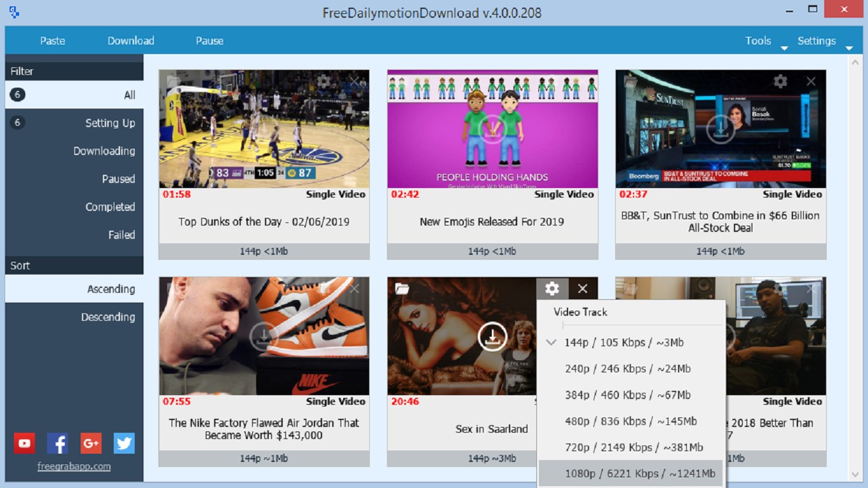Click Single Video label on the Top Dunks card
Image resolution: width=868 pixels, height=488 pixels.
pyautogui.click(x=336, y=194)
